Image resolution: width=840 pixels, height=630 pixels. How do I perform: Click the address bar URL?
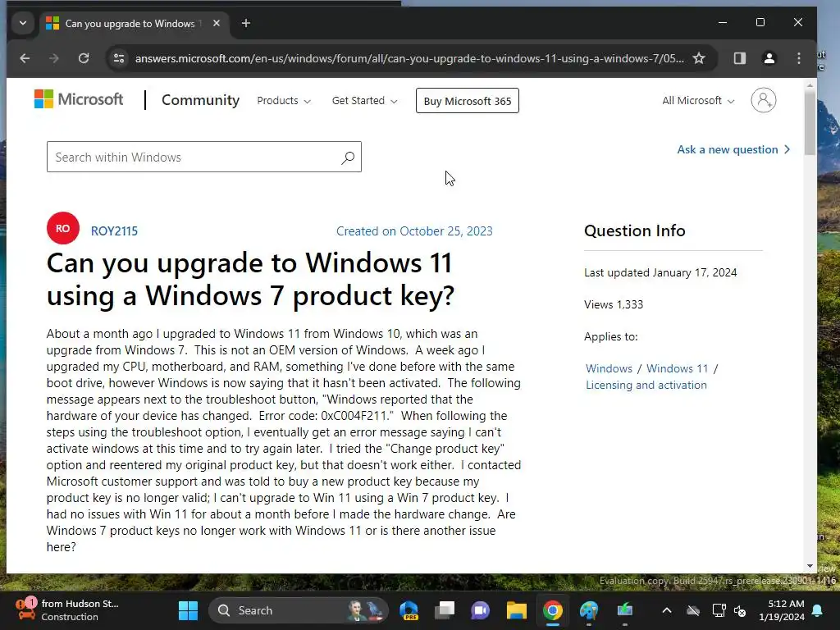[x=409, y=58]
